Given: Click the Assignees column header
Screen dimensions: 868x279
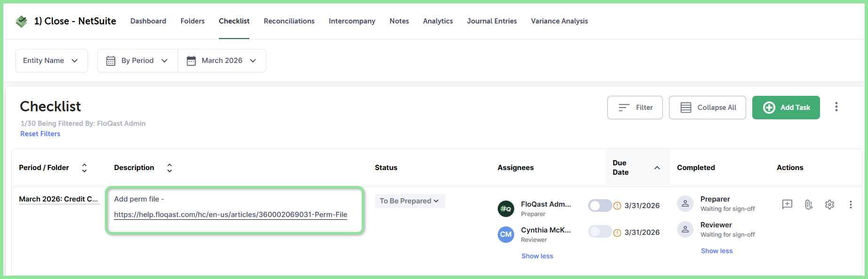Looking at the screenshot, I should 516,168.
